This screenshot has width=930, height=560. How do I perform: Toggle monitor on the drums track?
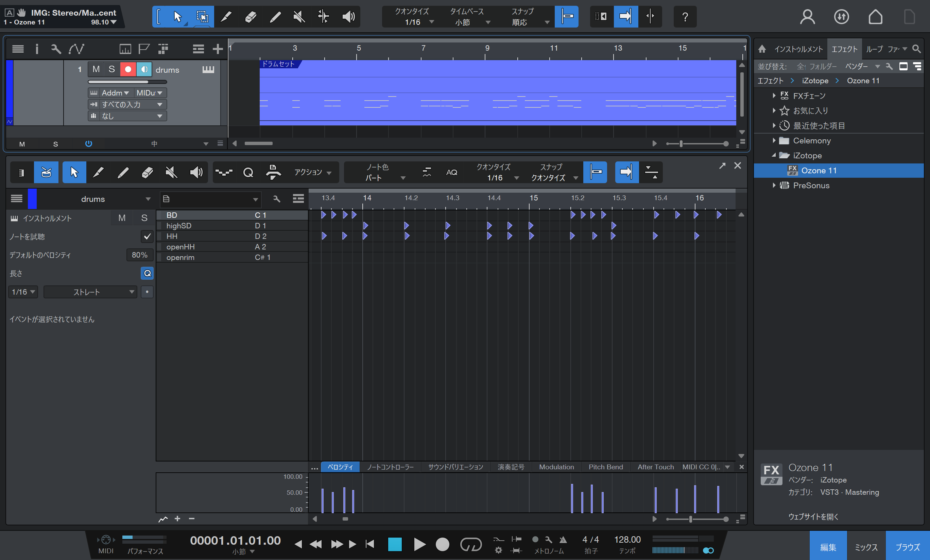(144, 69)
